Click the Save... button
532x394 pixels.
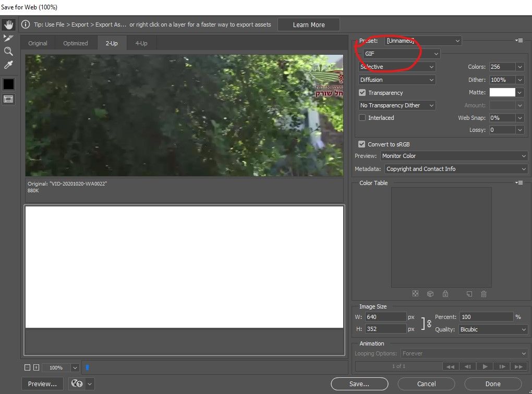359,384
